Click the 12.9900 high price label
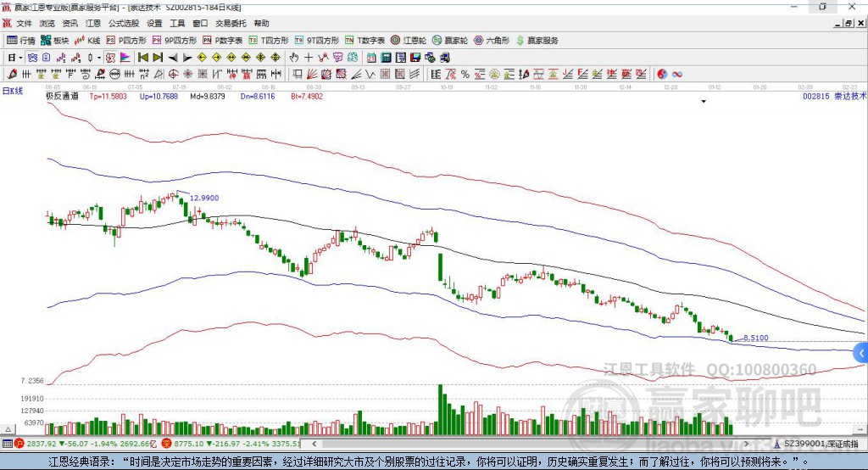The width and height of the screenshot is (868, 470). click(204, 198)
